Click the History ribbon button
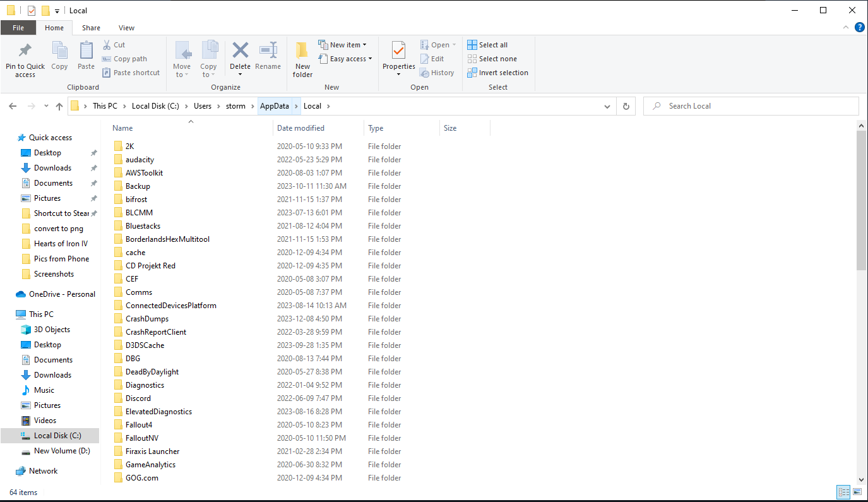The height and width of the screenshot is (502, 868). click(x=437, y=73)
